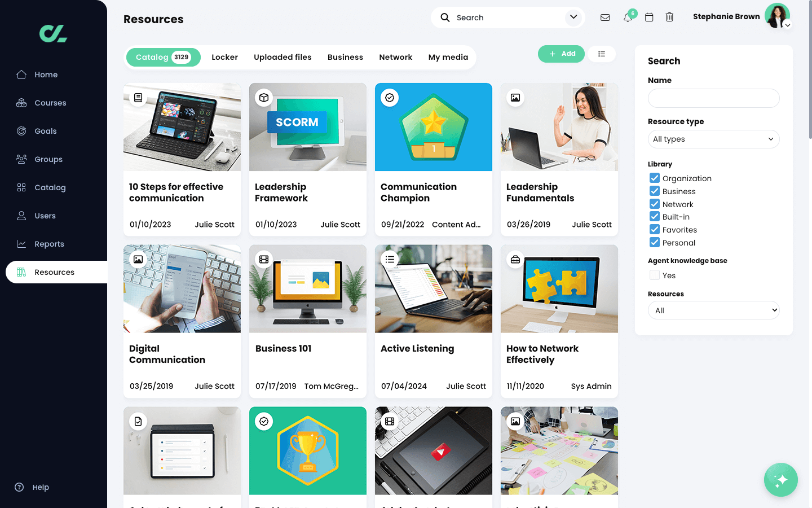
Task: Uncheck the Favorites library checkbox
Action: (x=655, y=229)
